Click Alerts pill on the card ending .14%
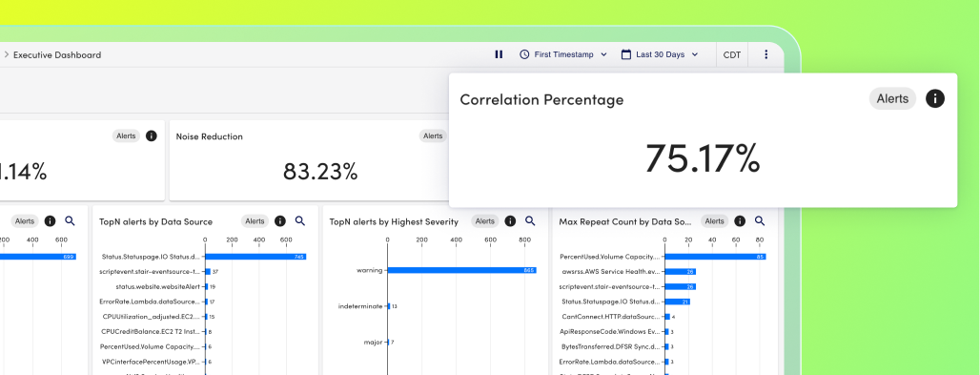Viewport: 980px width, 375px height. tap(126, 135)
